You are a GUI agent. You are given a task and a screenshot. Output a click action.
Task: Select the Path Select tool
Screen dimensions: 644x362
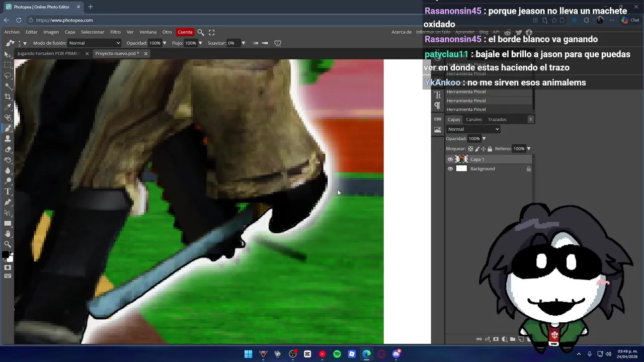pyautogui.click(x=8, y=213)
